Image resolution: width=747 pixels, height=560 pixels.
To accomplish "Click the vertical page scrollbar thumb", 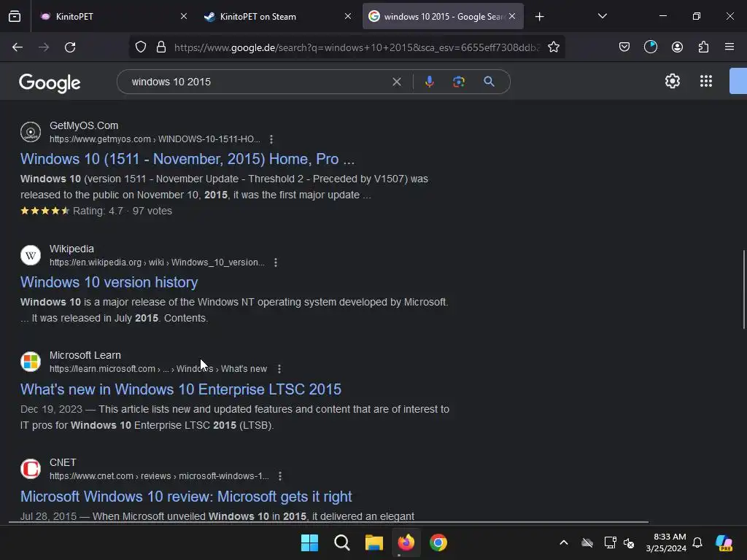I will [743, 289].
